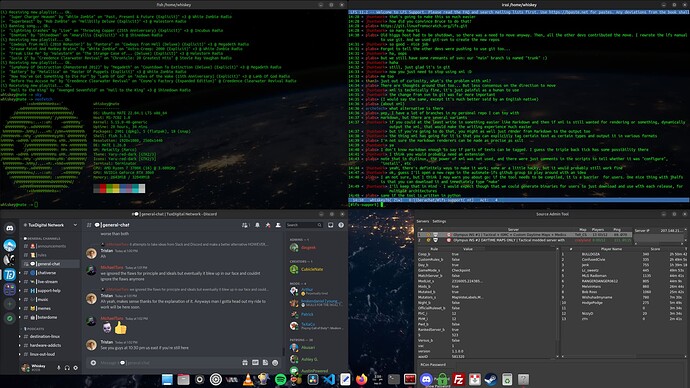This screenshot has height=388, width=690.
Task: Expand the live-stream channel arrow
Action: click(x=20, y=282)
